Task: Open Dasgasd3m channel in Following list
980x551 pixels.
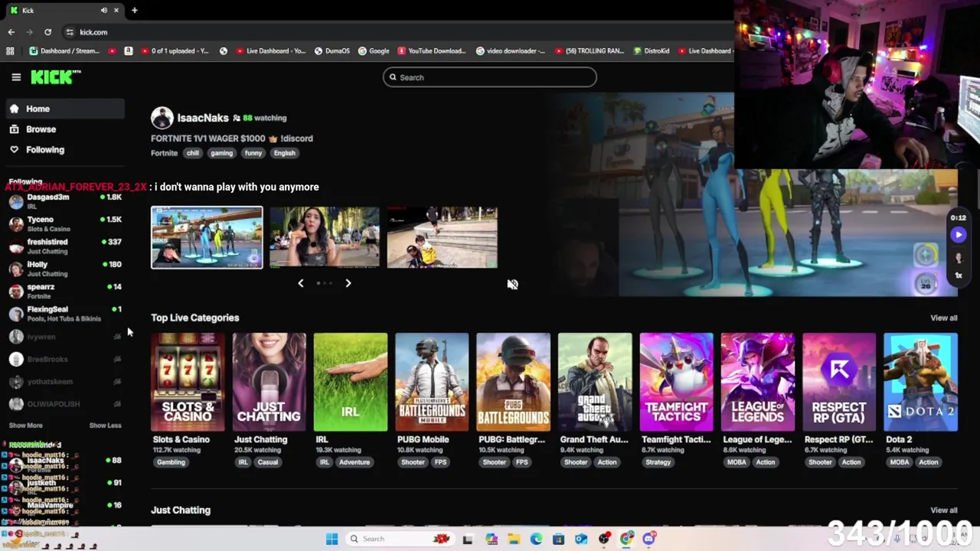Action: pos(65,201)
